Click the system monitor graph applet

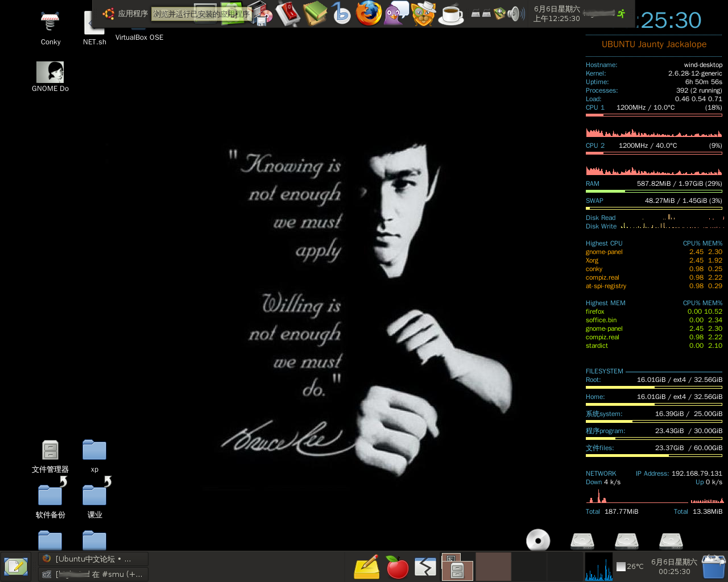pos(599,567)
